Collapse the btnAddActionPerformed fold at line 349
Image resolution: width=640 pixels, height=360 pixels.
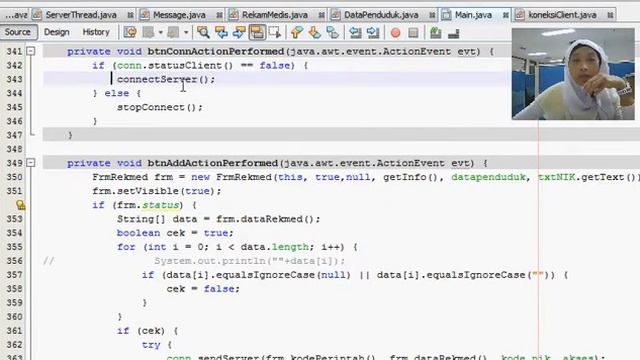[31, 163]
